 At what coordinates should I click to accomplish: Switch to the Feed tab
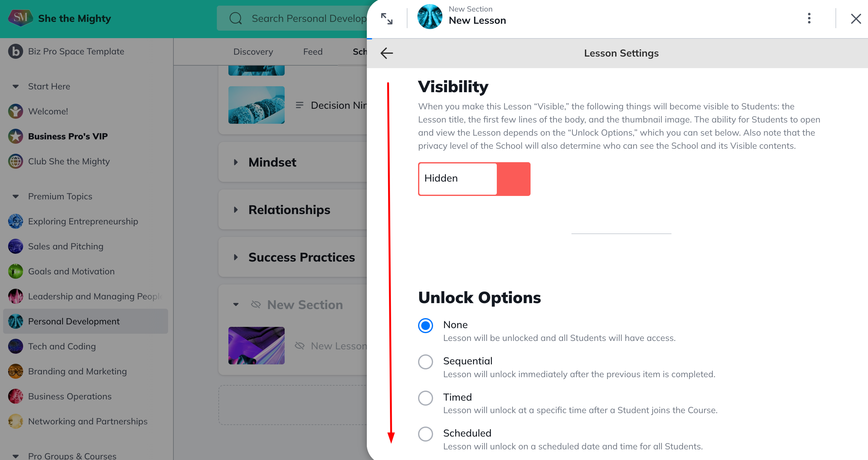pos(312,52)
